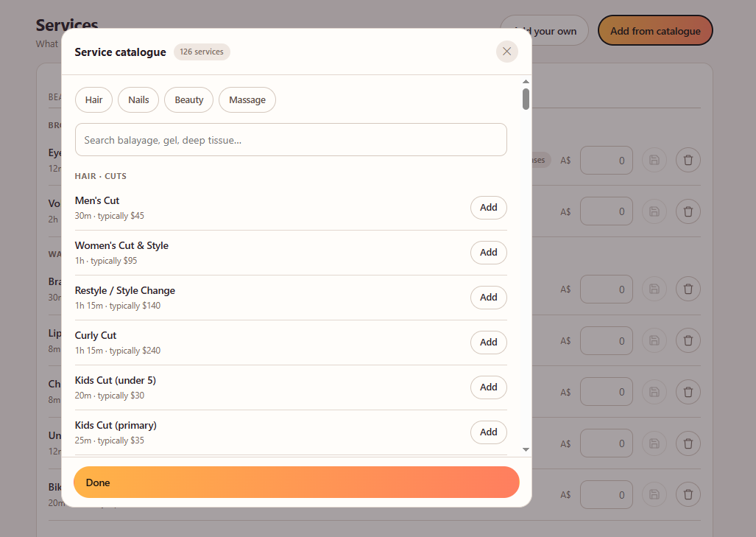Edit the price field in Eye… row

click(x=606, y=160)
